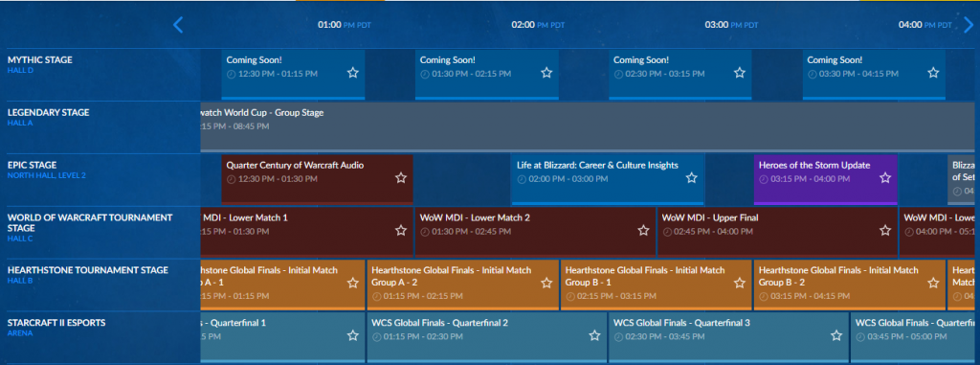This screenshot has height=365, width=980.
Task: Select the Mythic Stage Hall D row label
Action: [40, 64]
